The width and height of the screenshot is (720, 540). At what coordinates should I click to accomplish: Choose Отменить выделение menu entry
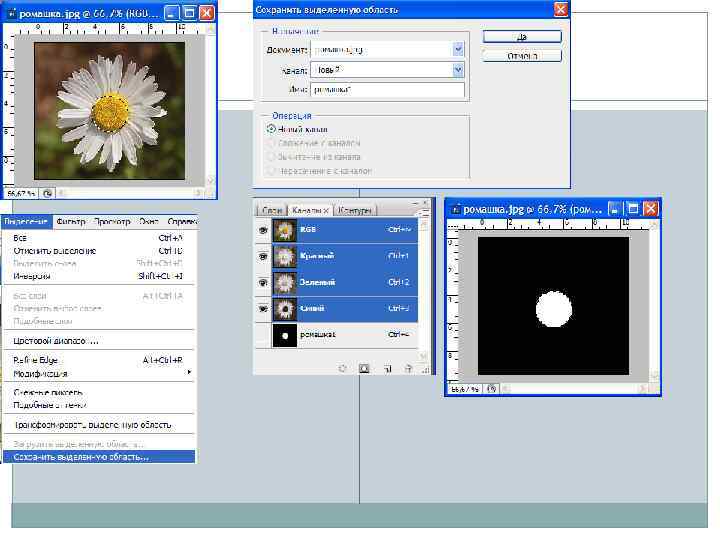(99, 251)
